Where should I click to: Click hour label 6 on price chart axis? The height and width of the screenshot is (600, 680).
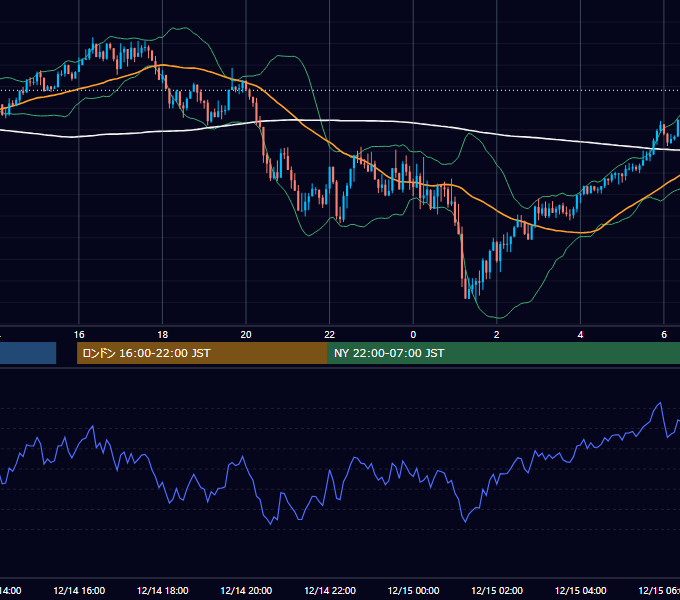pyautogui.click(x=664, y=335)
